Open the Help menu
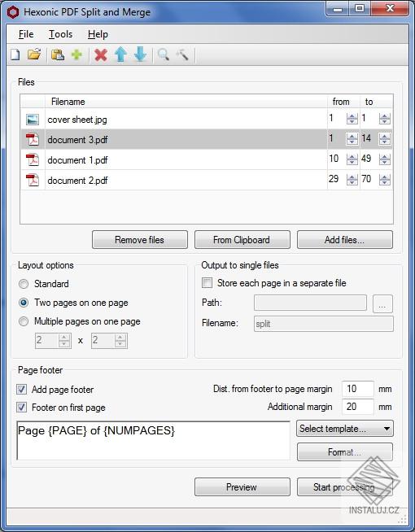Viewport: 415px width, 532px height. point(98,34)
